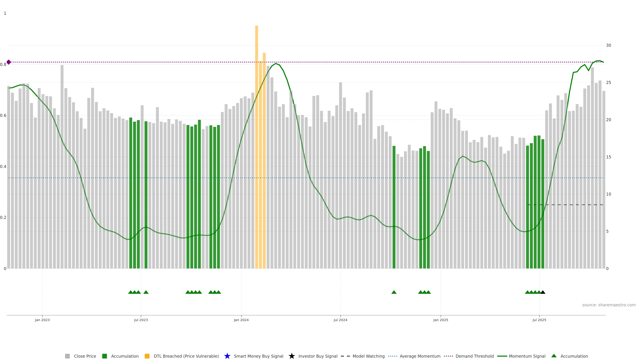Click the orange DTL Breached legend swatch

(147, 356)
